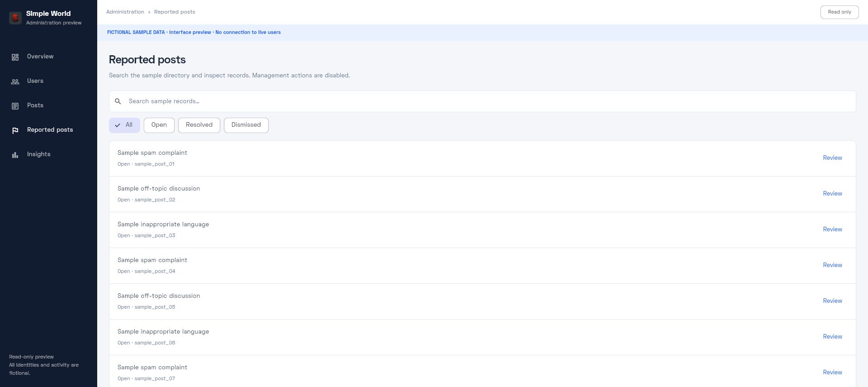Filter reports by Resolved status
Screen dimensions: 868x387
pos(199,125)
